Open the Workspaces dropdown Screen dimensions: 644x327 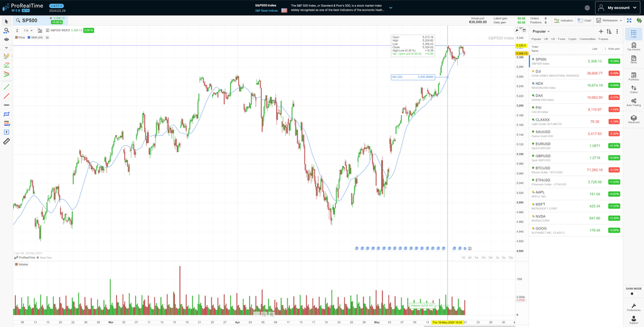pyautogui.click(x=608, y=20)
